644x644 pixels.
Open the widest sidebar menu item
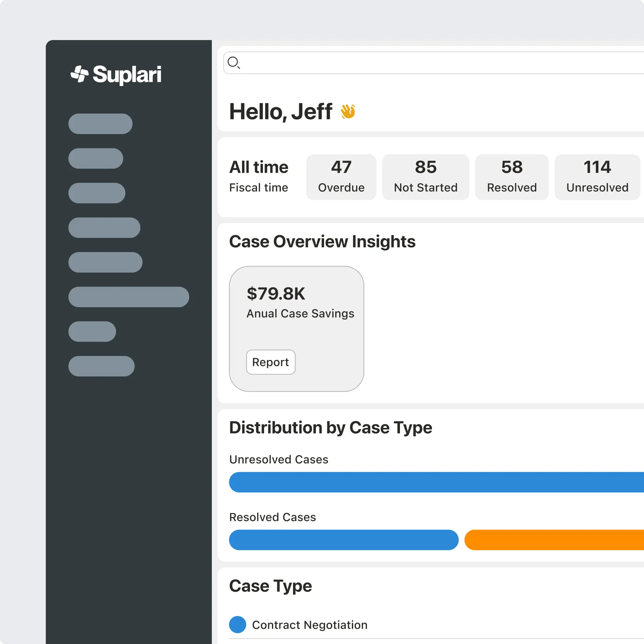coord(129,297)
